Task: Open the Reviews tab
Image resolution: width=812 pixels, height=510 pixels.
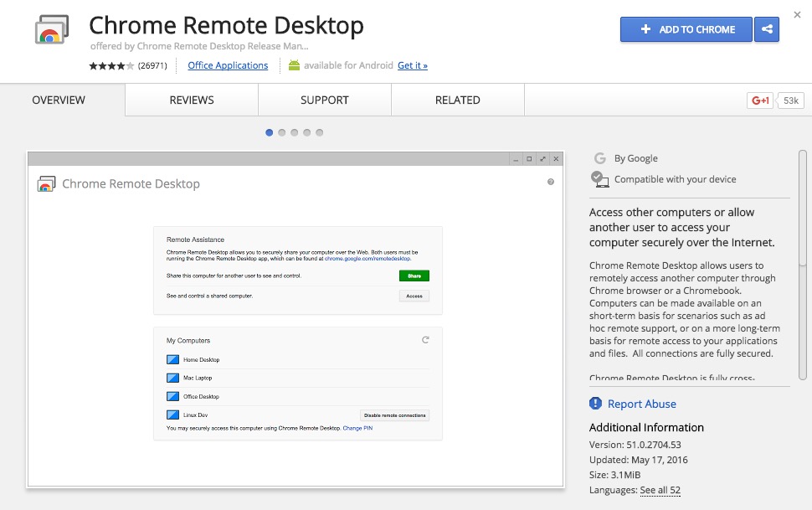Action: [192, 100]
